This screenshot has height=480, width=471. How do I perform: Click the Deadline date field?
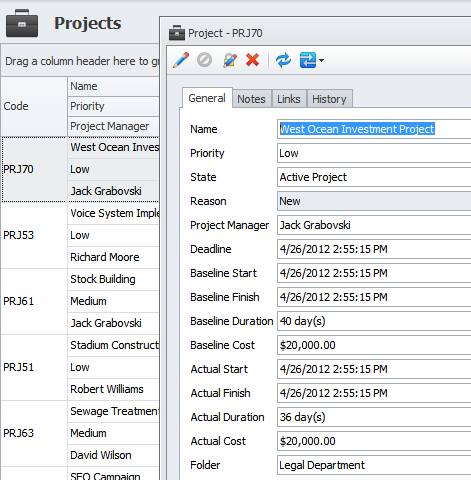[374, 249]
